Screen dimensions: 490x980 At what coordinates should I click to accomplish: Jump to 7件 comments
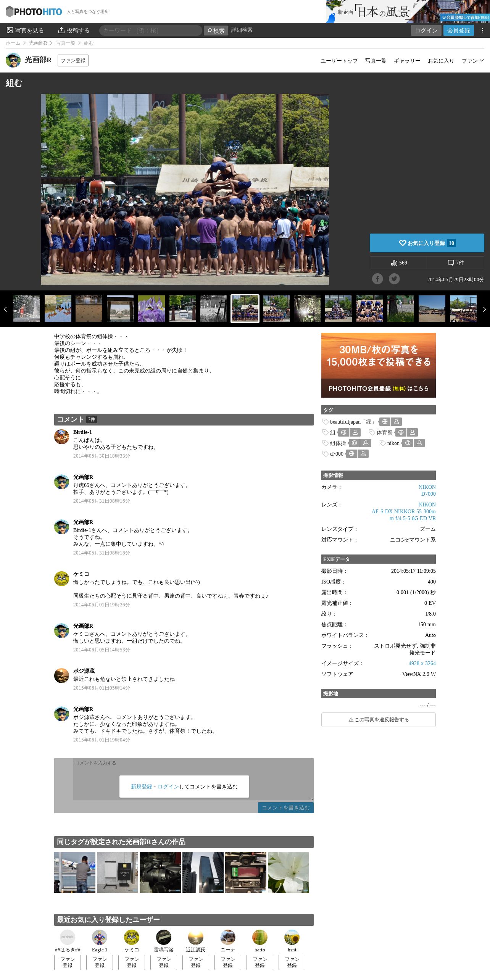456,263
